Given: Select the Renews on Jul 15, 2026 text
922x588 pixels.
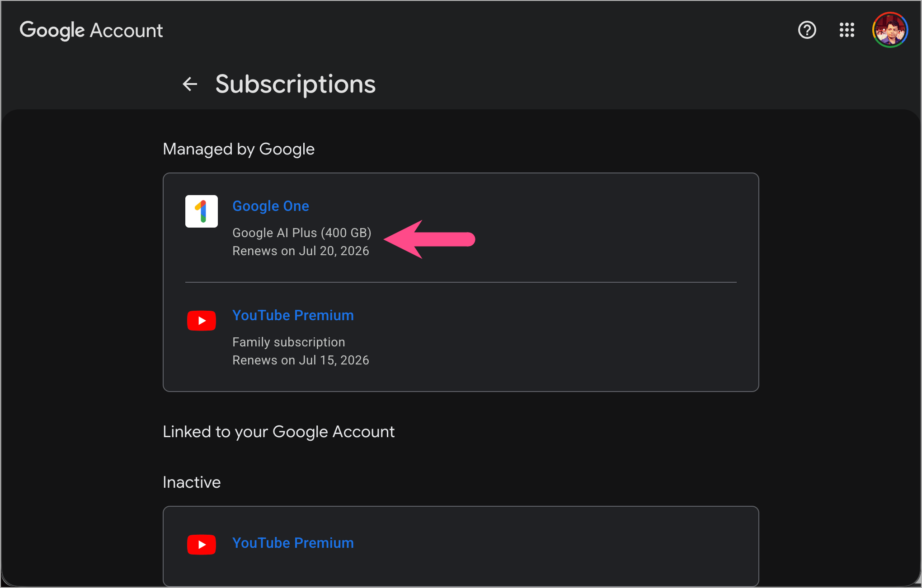Looking at the screenshot, I should 301,360.
